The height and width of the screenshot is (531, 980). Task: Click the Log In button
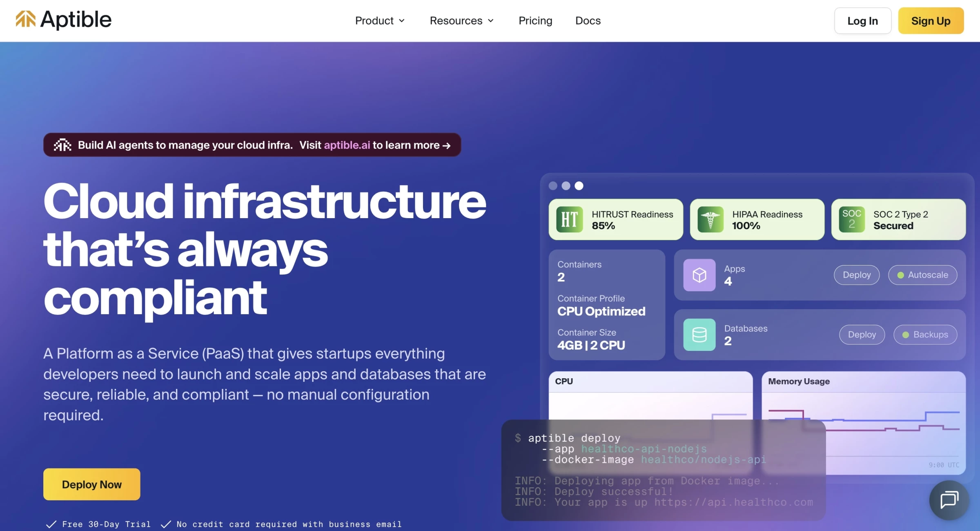click(862, 21)
